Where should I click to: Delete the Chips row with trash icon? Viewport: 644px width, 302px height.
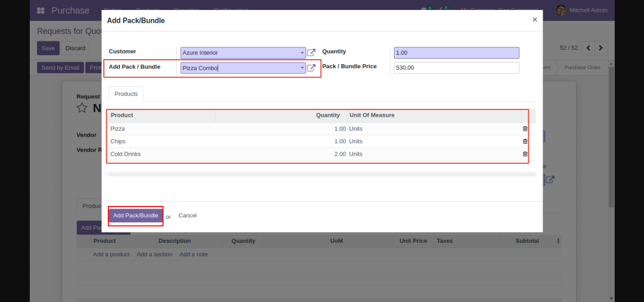(525, 141)
